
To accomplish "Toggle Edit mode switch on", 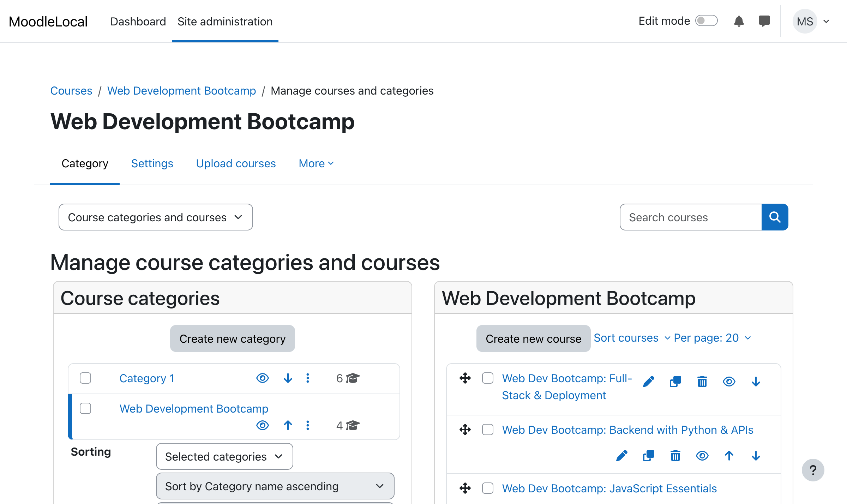I will pos(706,21).
